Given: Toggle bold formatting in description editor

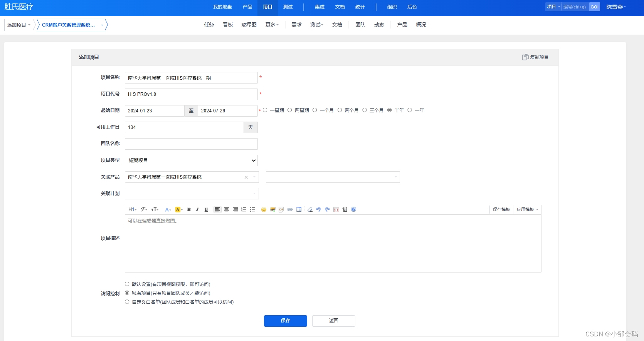Looking at the screenshot, I should coord(189,209).
